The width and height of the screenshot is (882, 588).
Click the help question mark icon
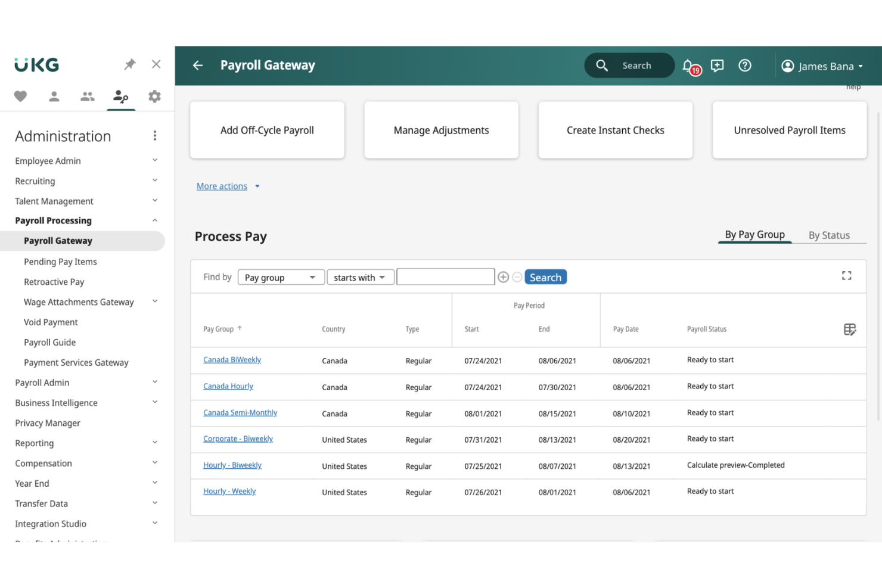tap(744, 66)
